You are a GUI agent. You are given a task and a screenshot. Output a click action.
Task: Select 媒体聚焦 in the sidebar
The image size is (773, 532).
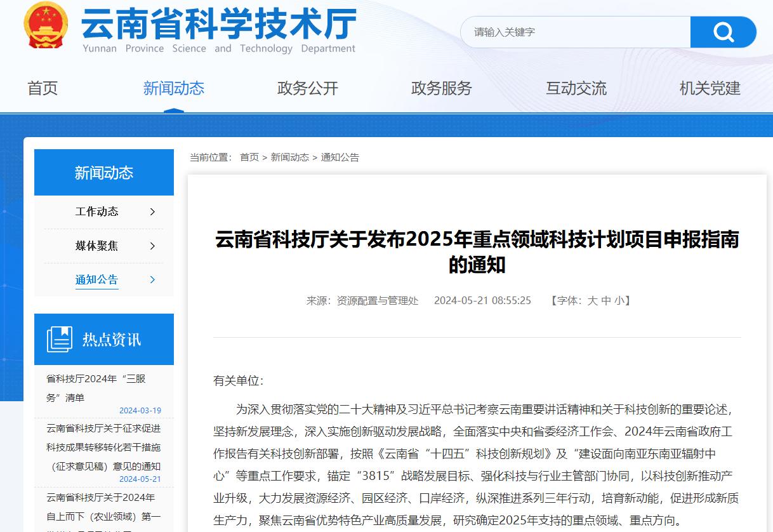click(96, 246)
